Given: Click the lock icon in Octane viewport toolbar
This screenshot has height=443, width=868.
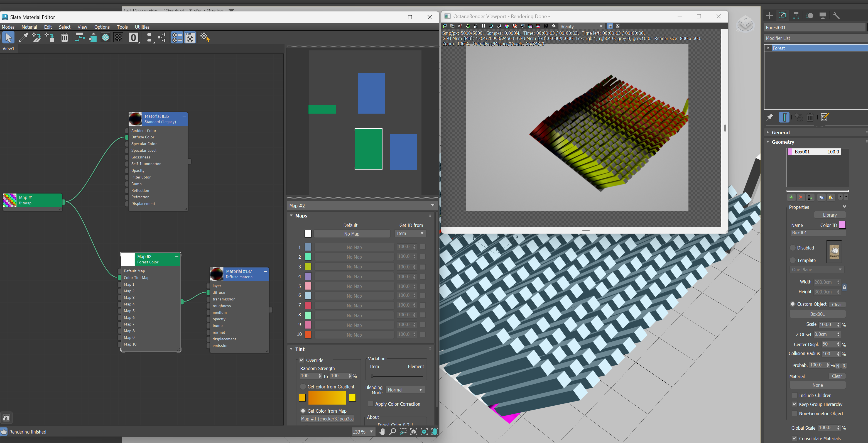Looking at the screenshot, I should pos(475,26).
